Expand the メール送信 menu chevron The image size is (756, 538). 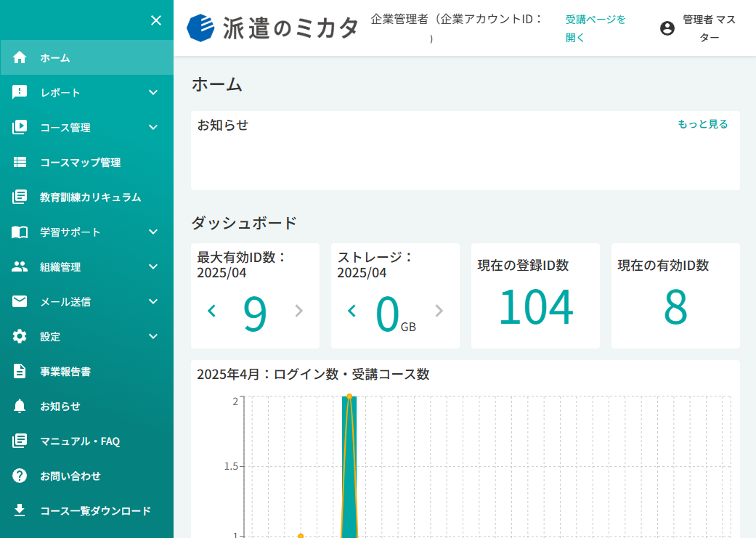tap(153, 301)
